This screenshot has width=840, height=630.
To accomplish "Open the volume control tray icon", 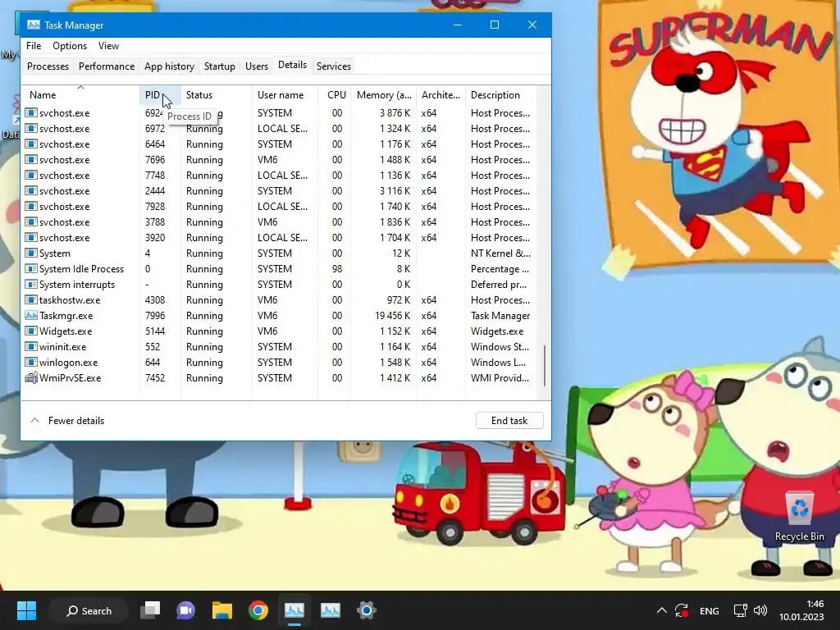I will pos(760,610).
